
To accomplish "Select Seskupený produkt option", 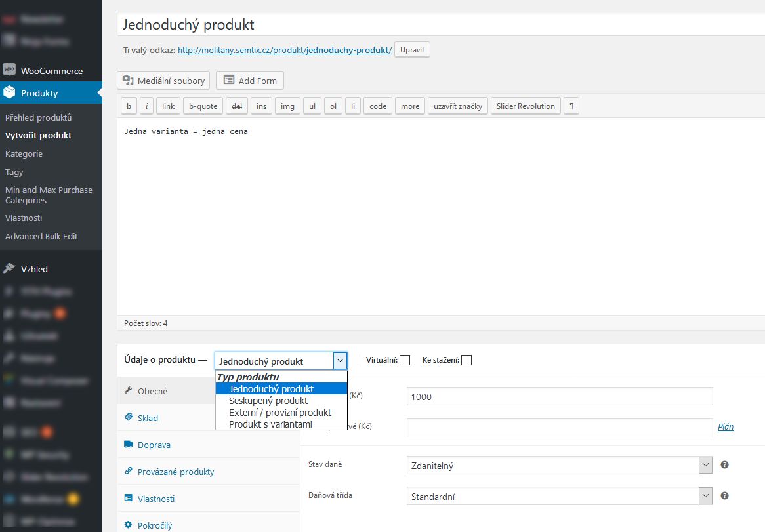I will pyautogui.click(x=268, y=401).
